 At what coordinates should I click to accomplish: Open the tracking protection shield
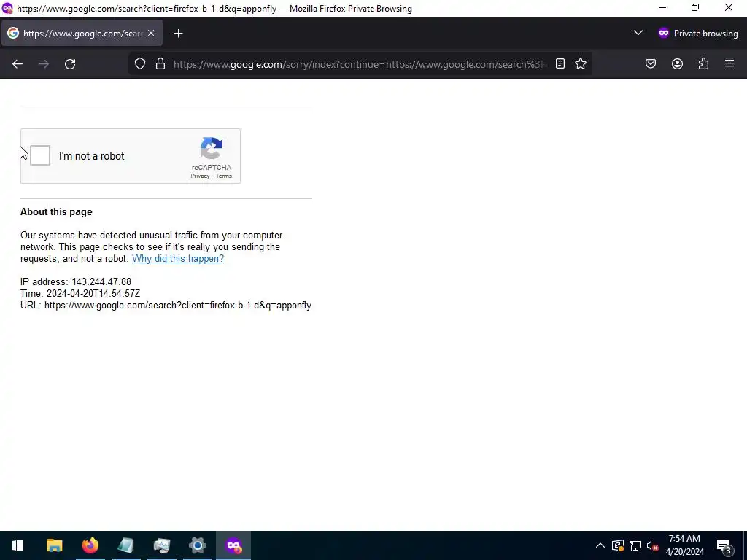tap(139, 64)
